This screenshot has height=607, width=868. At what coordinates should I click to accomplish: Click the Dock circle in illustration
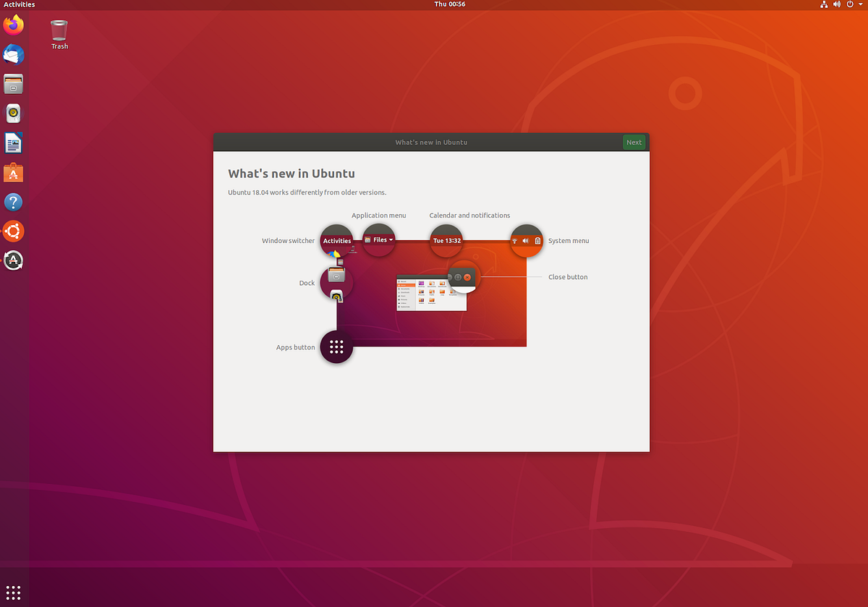click(336, 283)
